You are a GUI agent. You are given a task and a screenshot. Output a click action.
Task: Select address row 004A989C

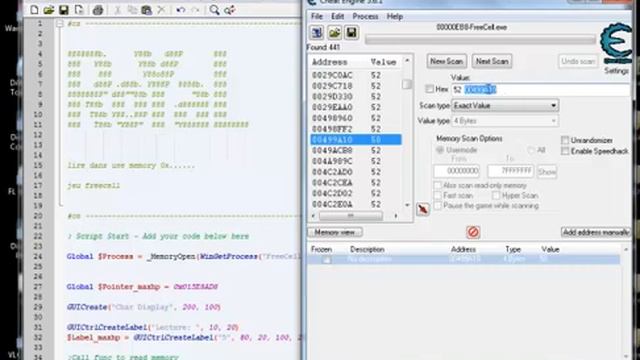tap(356, 161)
